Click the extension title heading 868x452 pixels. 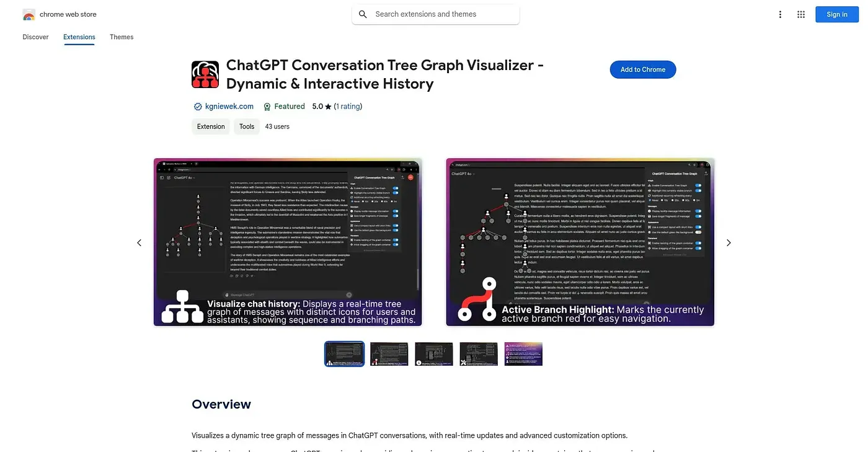coord(385,74)
